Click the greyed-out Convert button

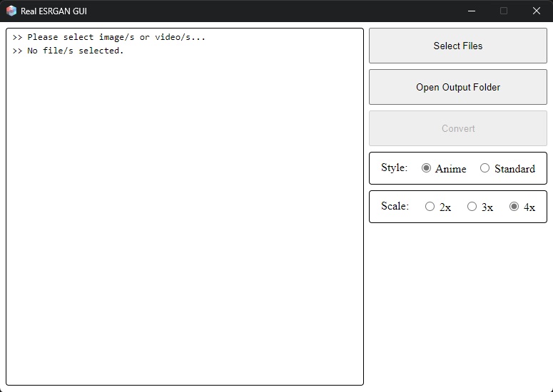[458, 128]
